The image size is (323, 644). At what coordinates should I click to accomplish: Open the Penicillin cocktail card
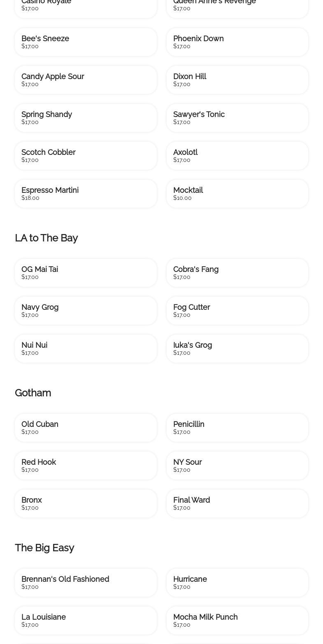(x=237, y=428)
